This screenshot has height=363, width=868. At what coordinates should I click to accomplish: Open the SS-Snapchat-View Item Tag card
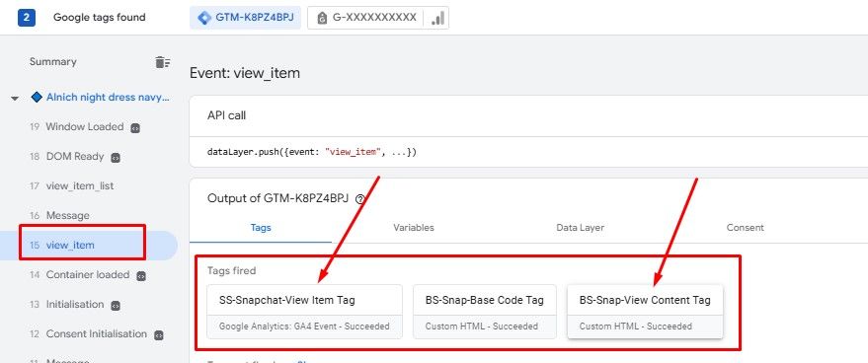304,312
